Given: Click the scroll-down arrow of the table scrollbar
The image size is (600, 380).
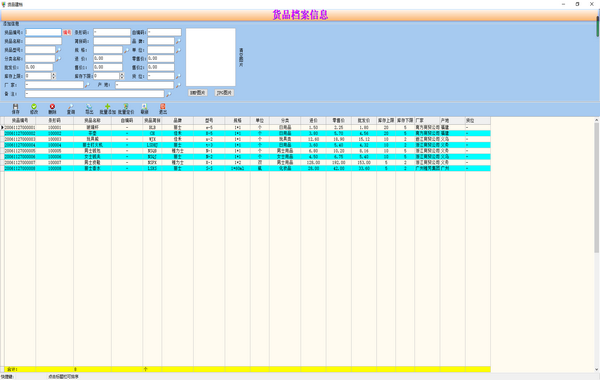Looking at the screenshot, I should pyautogui.click(x=597, y=370).
